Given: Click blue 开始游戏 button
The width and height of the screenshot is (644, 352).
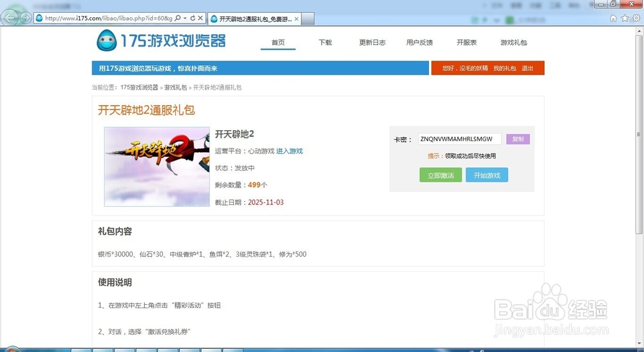Looking at the screenshot, I should point(487,175).
